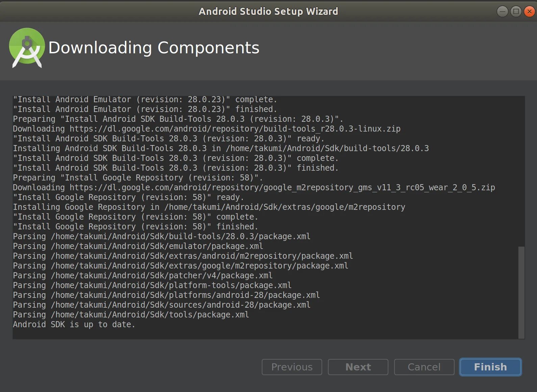Click the 'Parsing .../emulator/package.xml' line

pyautogui.click(x=138, y=246)
